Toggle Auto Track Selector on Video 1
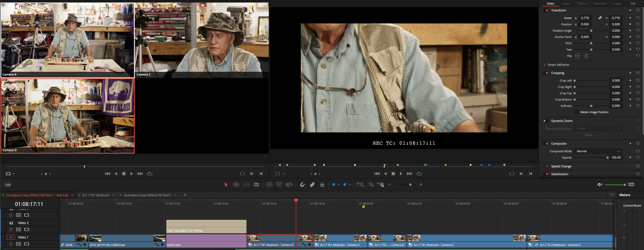 19,244
